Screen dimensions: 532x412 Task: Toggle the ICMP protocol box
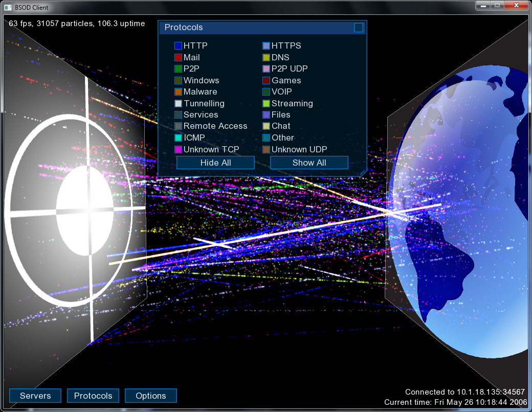coord(178,138)
